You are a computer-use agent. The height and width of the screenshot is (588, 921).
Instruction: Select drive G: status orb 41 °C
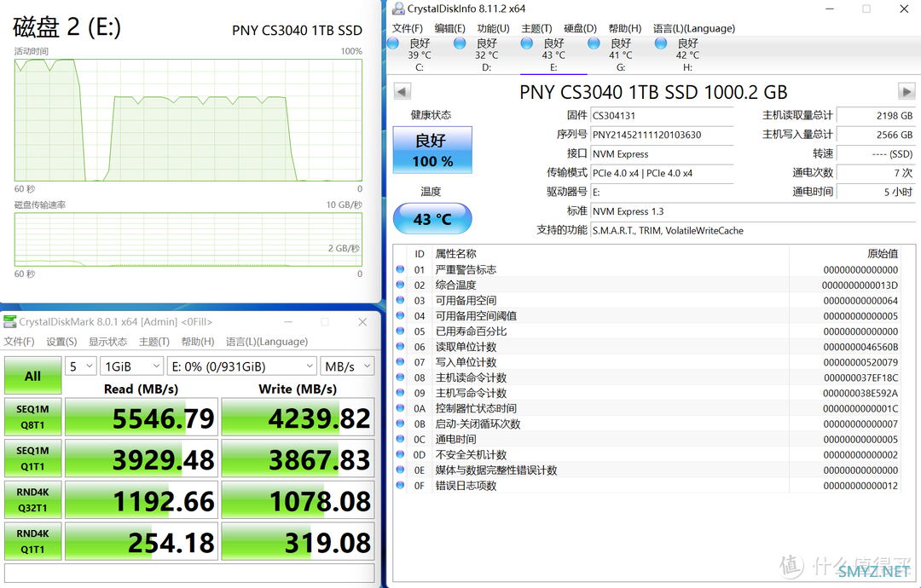[594, 43]
